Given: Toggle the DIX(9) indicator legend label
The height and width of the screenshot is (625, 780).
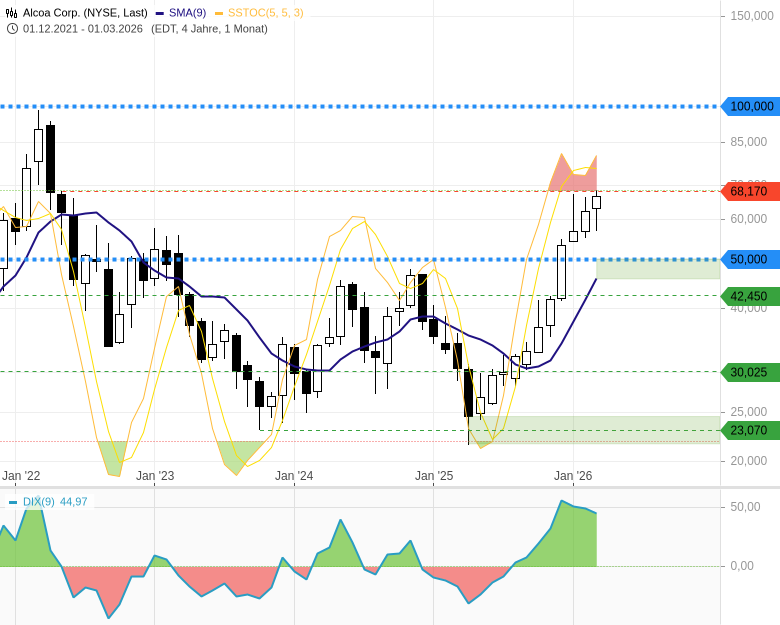Looking at the screenshot, I should 39,502.
